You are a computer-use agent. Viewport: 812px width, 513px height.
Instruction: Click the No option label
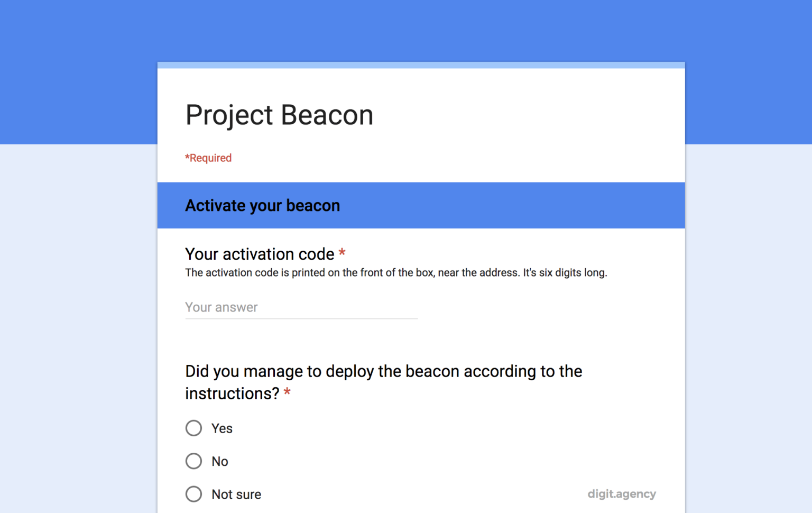[219, 461]
